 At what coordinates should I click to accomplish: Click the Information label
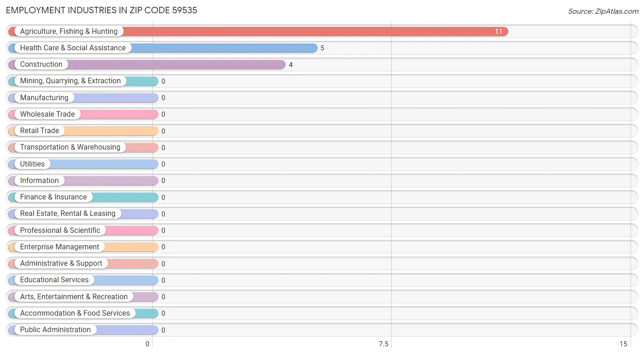coord(39,181)
